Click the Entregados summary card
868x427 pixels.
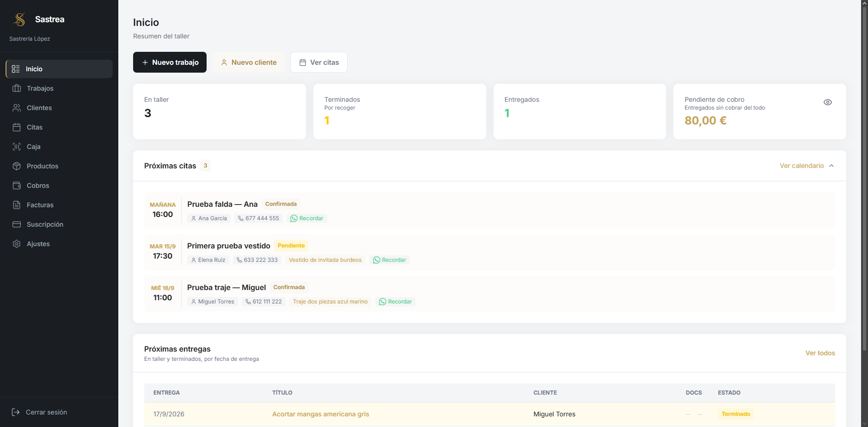[580, 111]
